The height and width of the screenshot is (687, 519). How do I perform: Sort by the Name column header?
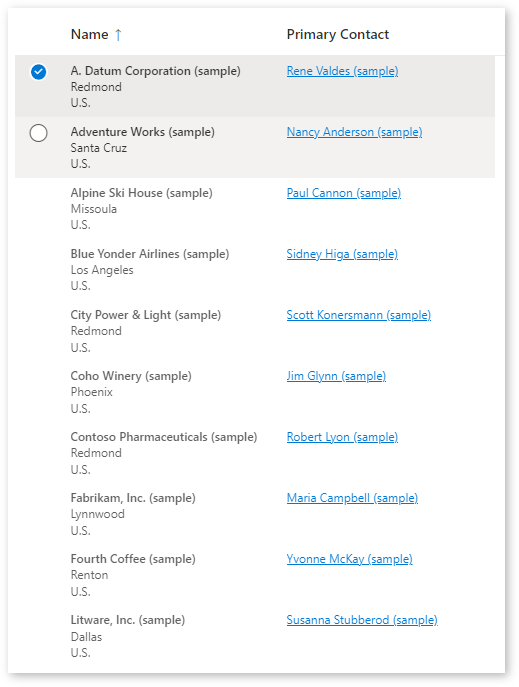coord(89,34)
